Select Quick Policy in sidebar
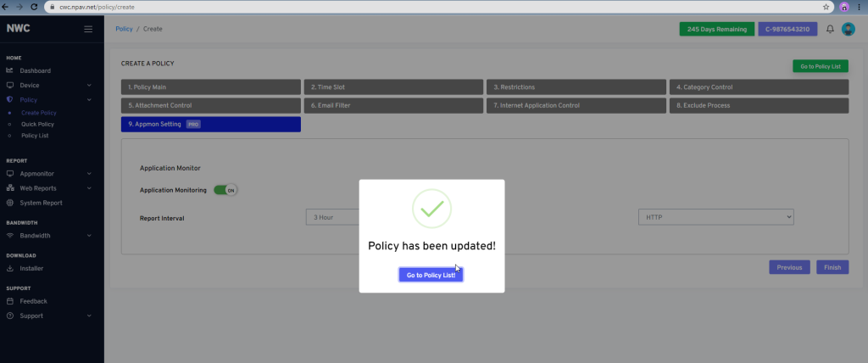This screenshot has height=363, width=868. tap(37, 124)
